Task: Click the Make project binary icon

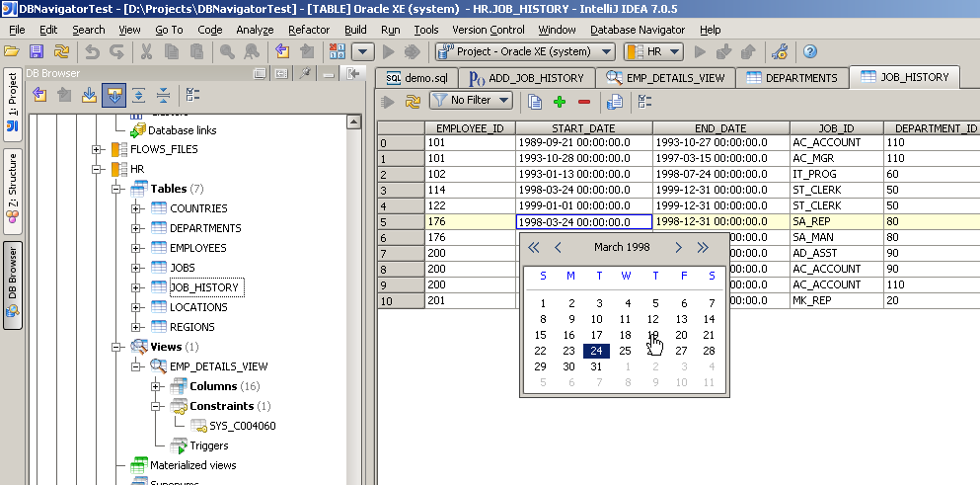Action: (x=338, y=51)
